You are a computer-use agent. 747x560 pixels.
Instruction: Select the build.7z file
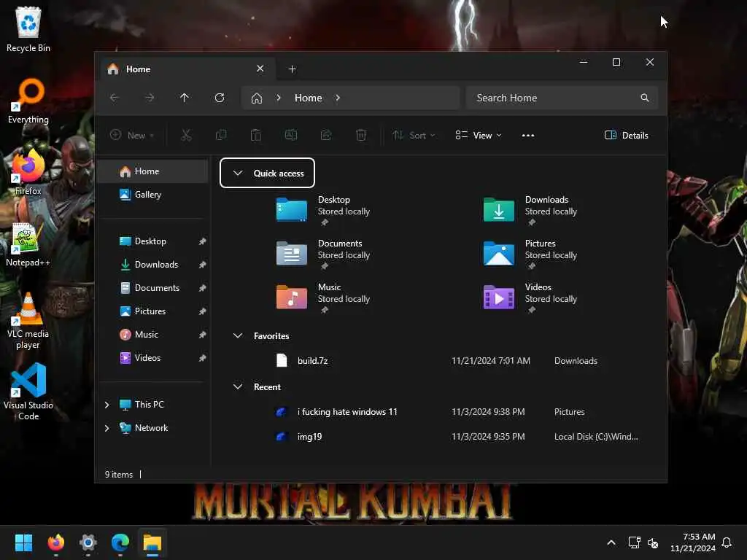pos(438,361)
